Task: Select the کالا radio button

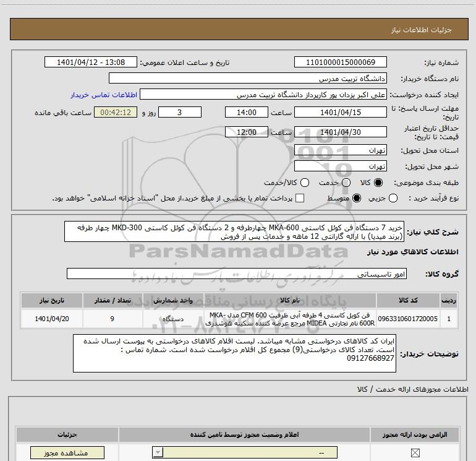Action: 378,183
